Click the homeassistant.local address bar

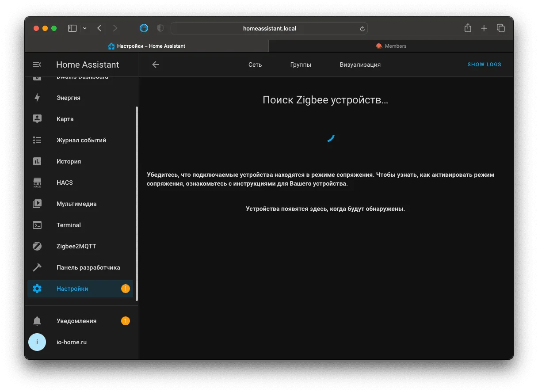[269, 28]
